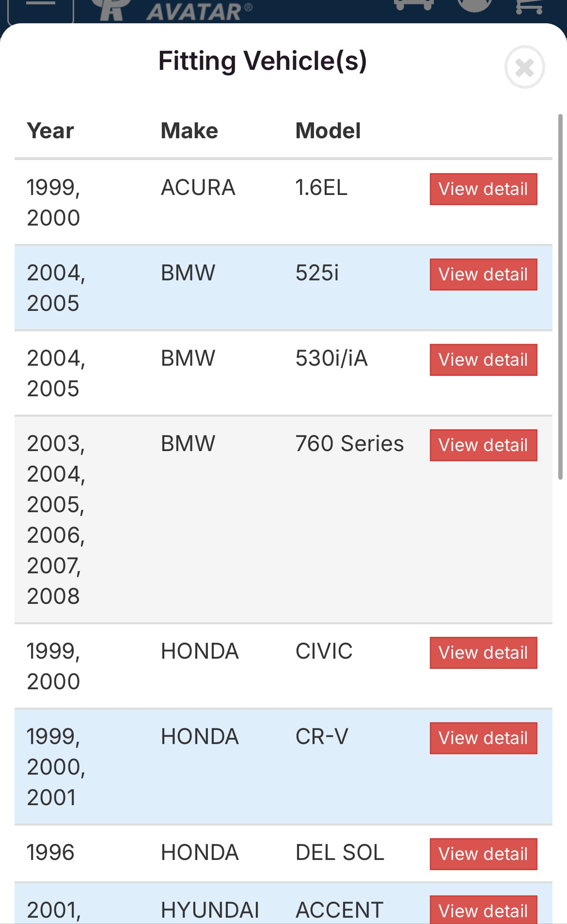The image size is (567, 924).
Task: Open View detail for Honda CR-V
Action: [x=483, y=738]
